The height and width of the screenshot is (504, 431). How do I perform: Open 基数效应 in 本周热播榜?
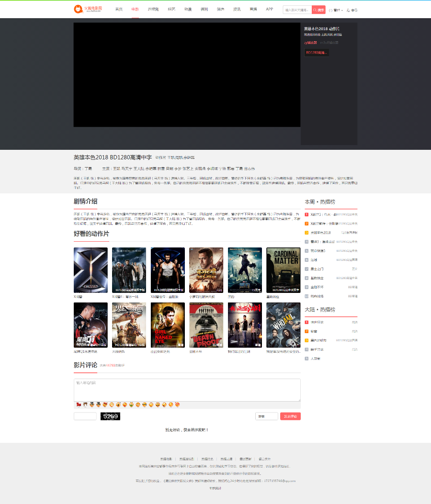tap(331, 278)
